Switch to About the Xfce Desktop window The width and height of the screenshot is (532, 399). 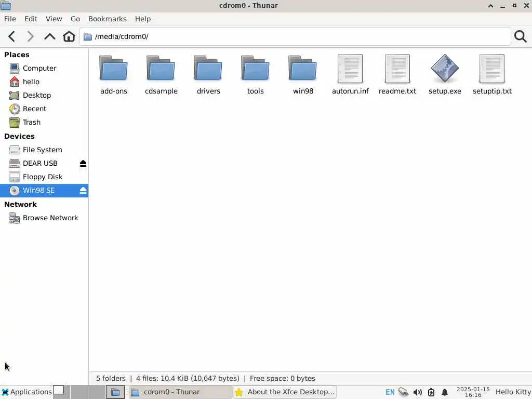tap(285, 392)
